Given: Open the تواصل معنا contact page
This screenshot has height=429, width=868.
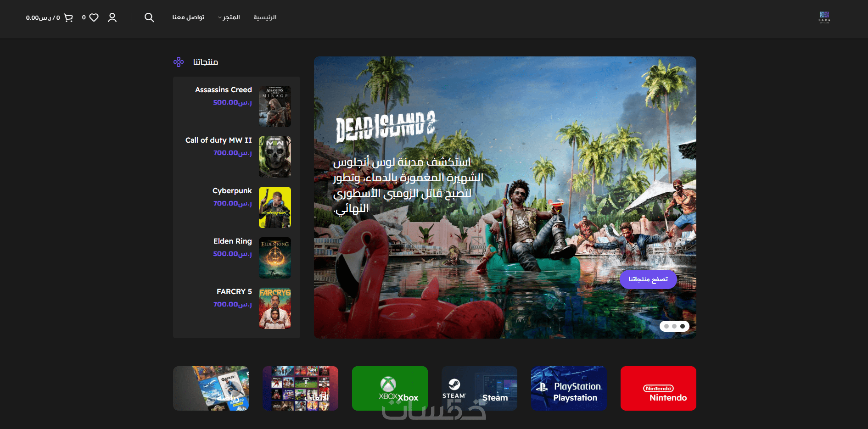Looking at the screenshot, I should point(188,17).
